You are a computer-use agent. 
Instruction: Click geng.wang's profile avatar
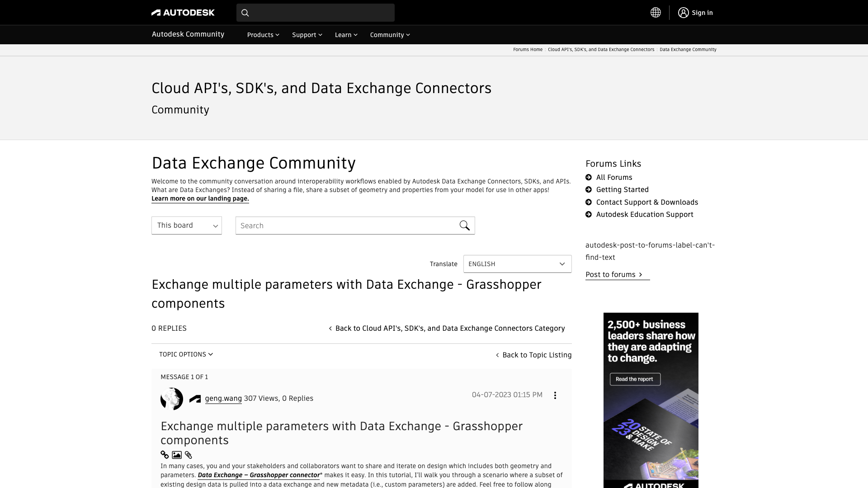point(172,399)
